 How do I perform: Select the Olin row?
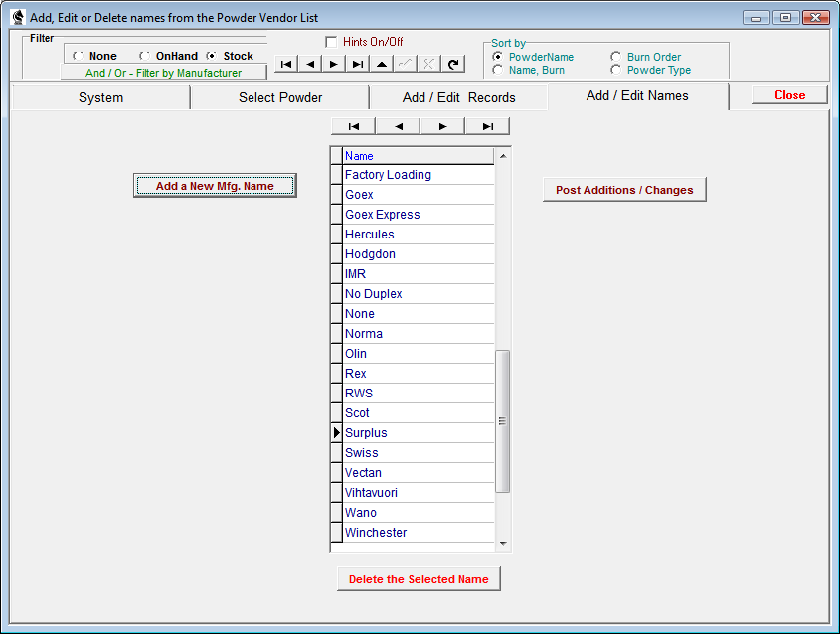(x=418, y=354)
